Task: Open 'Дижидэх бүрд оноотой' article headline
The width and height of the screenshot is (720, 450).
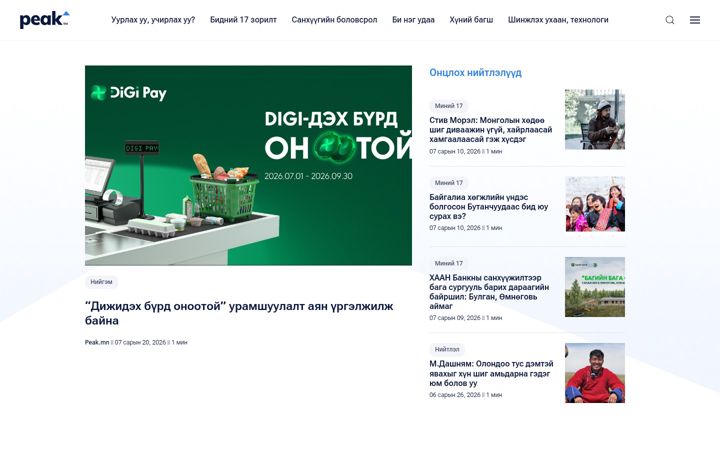Action: pos(239,313)
